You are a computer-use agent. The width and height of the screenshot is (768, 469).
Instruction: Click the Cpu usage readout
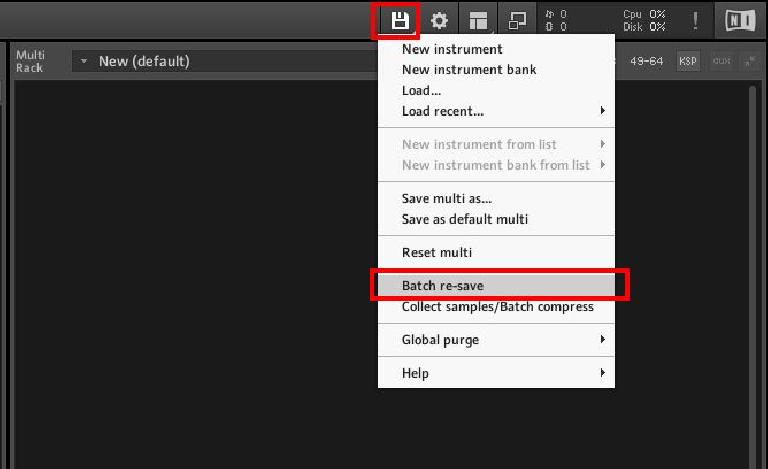point(644,14)
